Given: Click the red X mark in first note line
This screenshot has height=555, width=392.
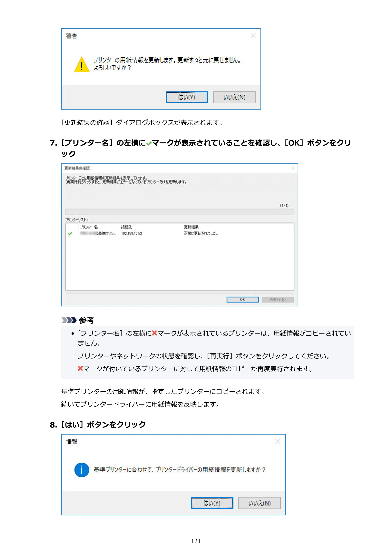Looking at the screenshot, I should pos(155,333).
